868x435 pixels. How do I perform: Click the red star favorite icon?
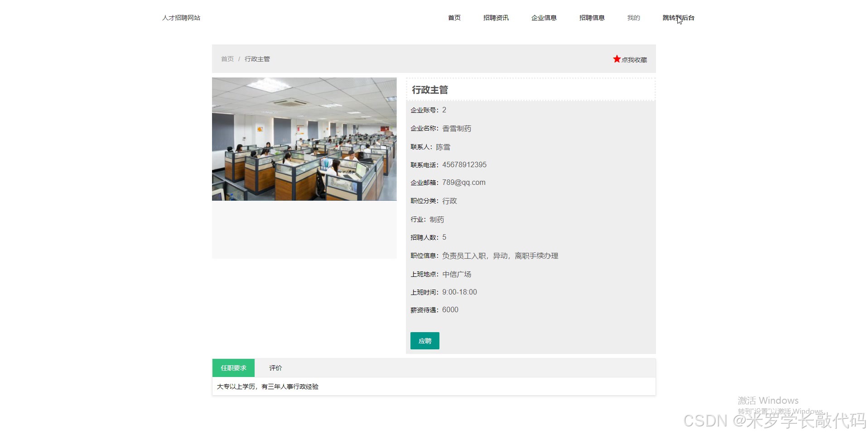(x=616, y=58)
